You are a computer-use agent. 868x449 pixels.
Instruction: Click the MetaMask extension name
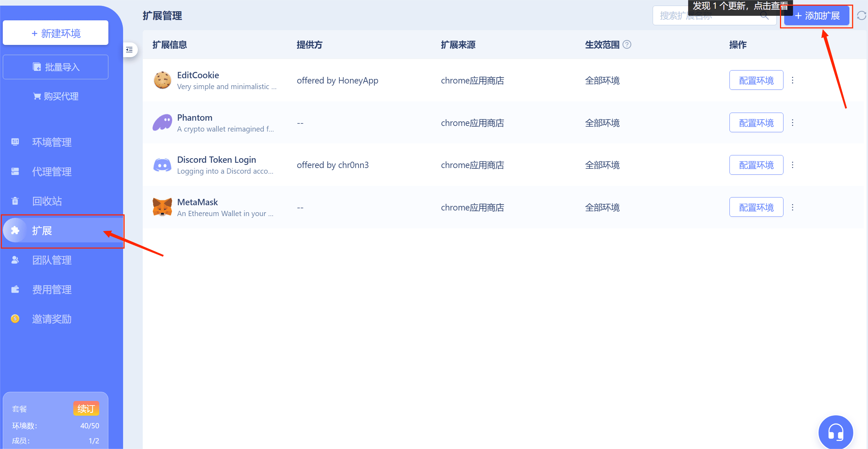point(197,202)
